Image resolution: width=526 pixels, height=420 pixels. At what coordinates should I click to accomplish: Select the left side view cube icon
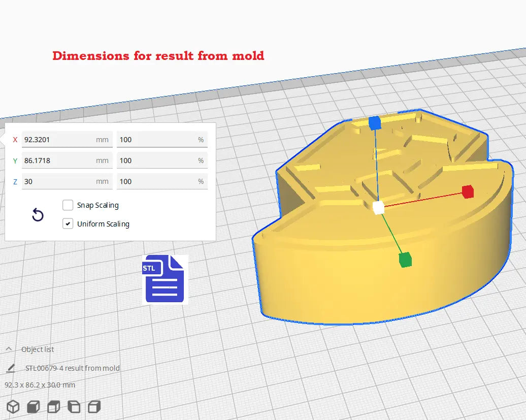pyautogui.click(x=74, y=406)
